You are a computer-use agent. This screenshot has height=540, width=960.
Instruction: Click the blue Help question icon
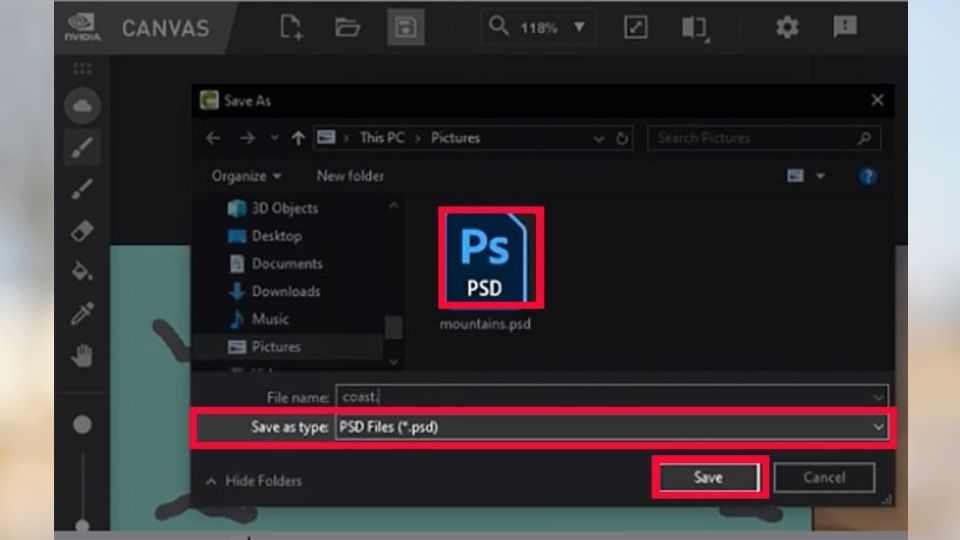[868, 177]
